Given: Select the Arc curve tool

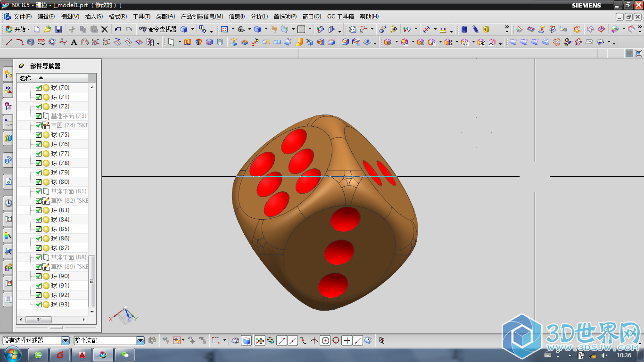Looking at the screenshot, I should (20, 42).
